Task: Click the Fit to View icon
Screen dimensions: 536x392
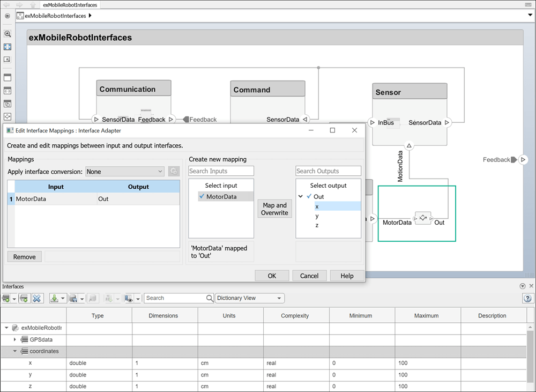Action: click(8, 47)
